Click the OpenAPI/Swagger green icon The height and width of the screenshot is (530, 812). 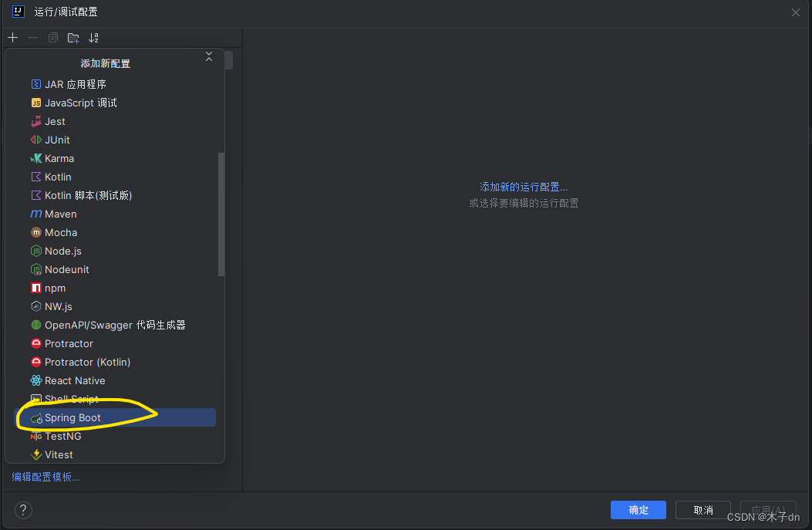35,325
